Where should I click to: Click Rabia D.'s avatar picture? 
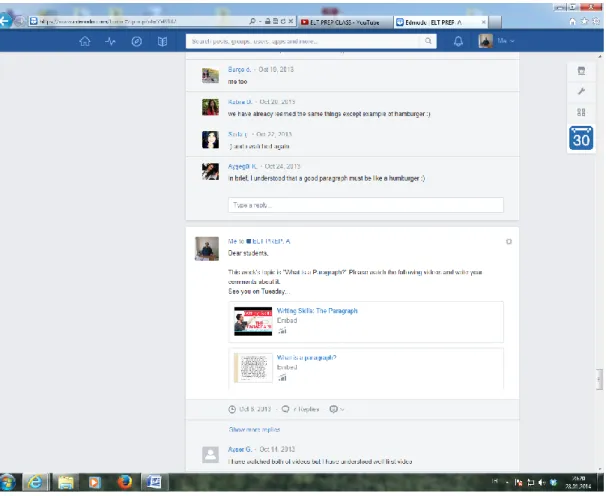[210, 107]
